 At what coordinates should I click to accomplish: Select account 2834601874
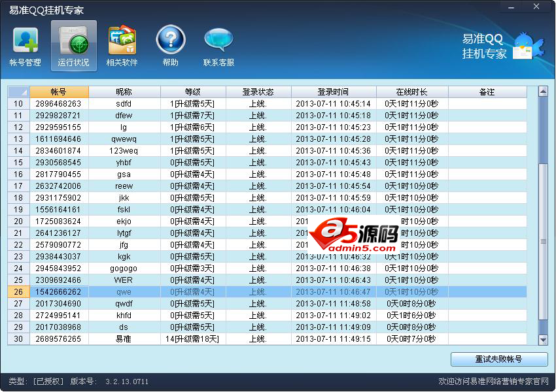click(58, 151)
